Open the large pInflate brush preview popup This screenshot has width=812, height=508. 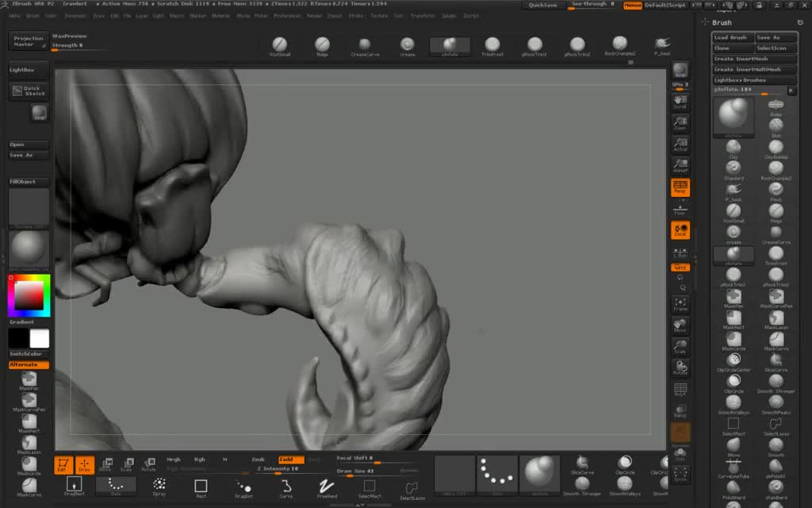click(x=733, y=117)
